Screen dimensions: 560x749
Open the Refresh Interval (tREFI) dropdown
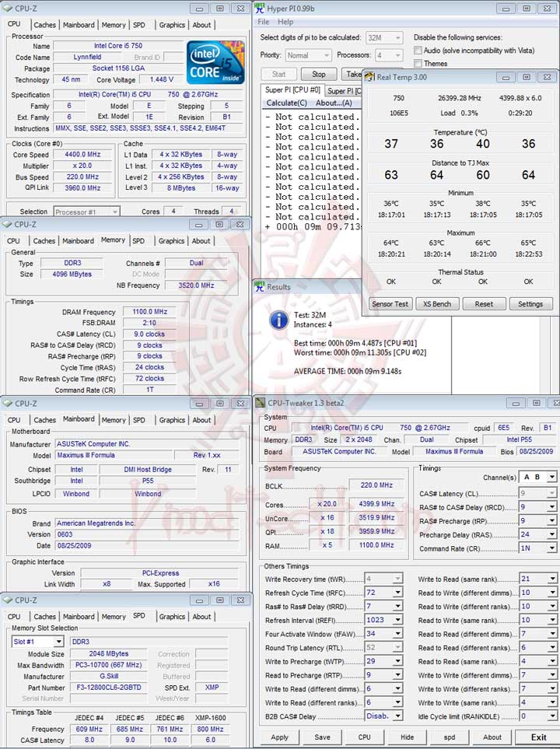coord(383,620)
